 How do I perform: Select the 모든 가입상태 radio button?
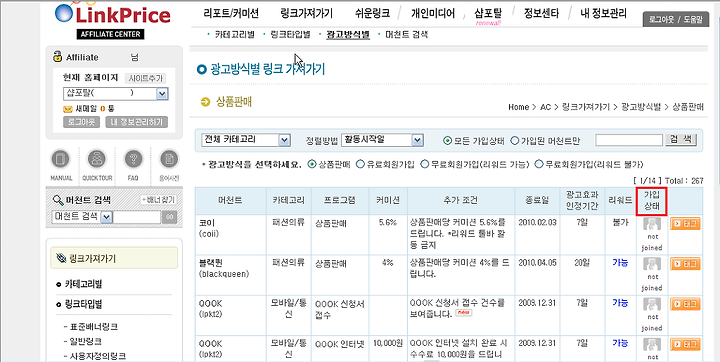[447, 141]
